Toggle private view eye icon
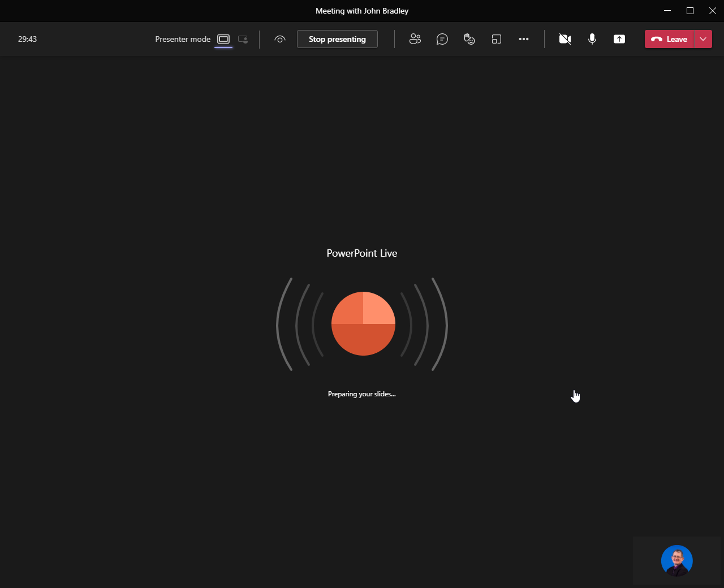The height and width of the screenshot is (588, 724). (x=280, y=39)
